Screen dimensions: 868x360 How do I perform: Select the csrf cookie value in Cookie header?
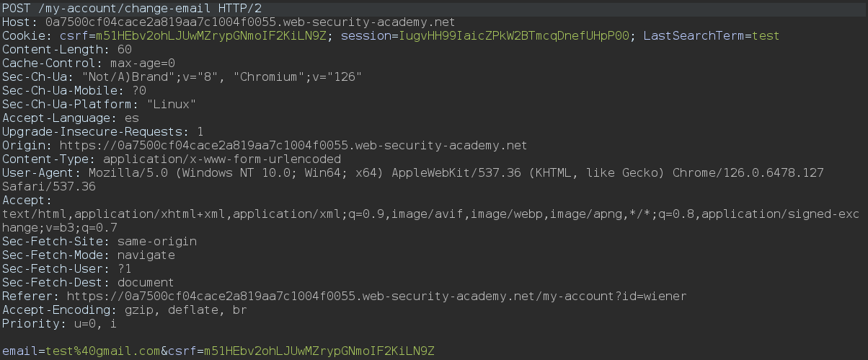pyautogui.click(x=211, y=35)
